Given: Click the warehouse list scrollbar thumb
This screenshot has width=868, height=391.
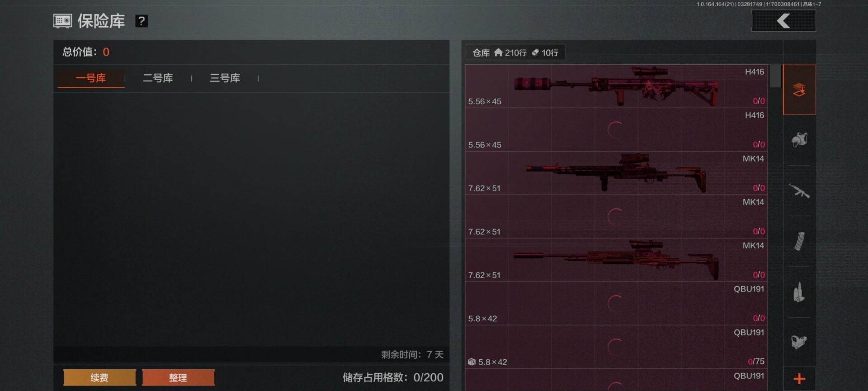Looking at the screenshot, I should coord(775,76).
